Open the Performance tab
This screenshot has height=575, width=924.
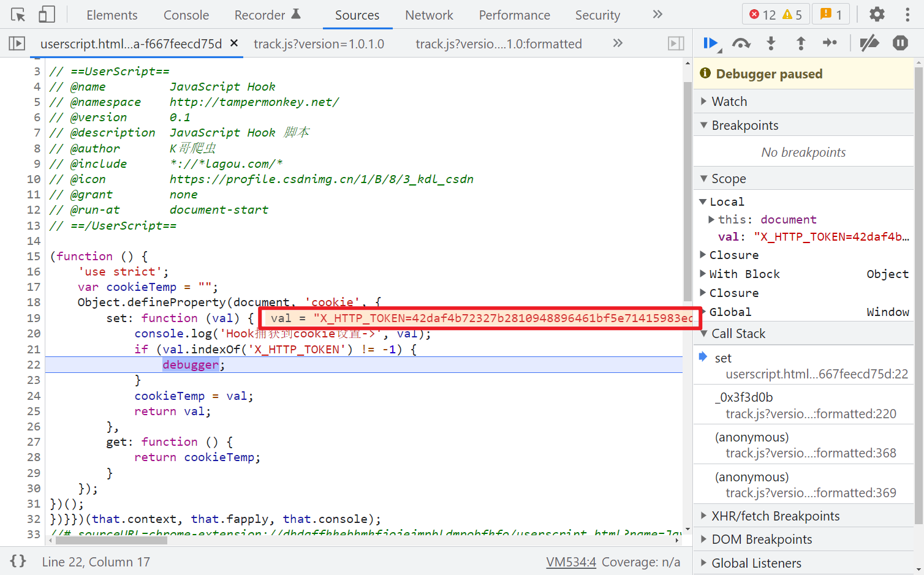[515, 15]
